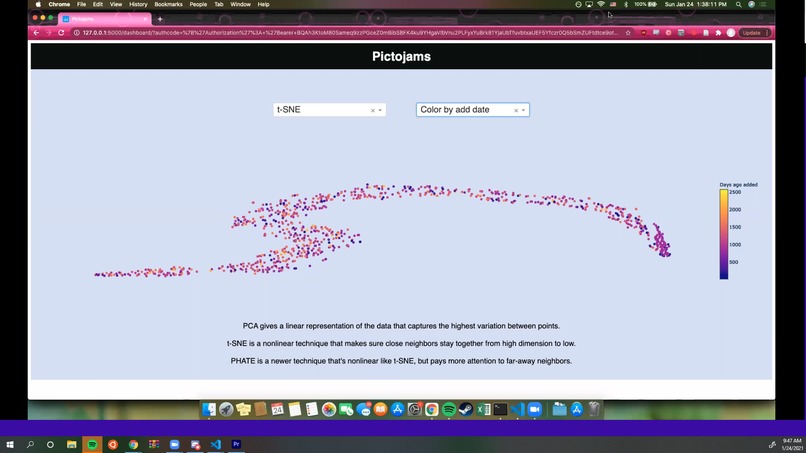Image resolution: width=806 pixels, height=453 pixels.
Task: Open the Chrome profile avatar
Action: coord(730,32)
